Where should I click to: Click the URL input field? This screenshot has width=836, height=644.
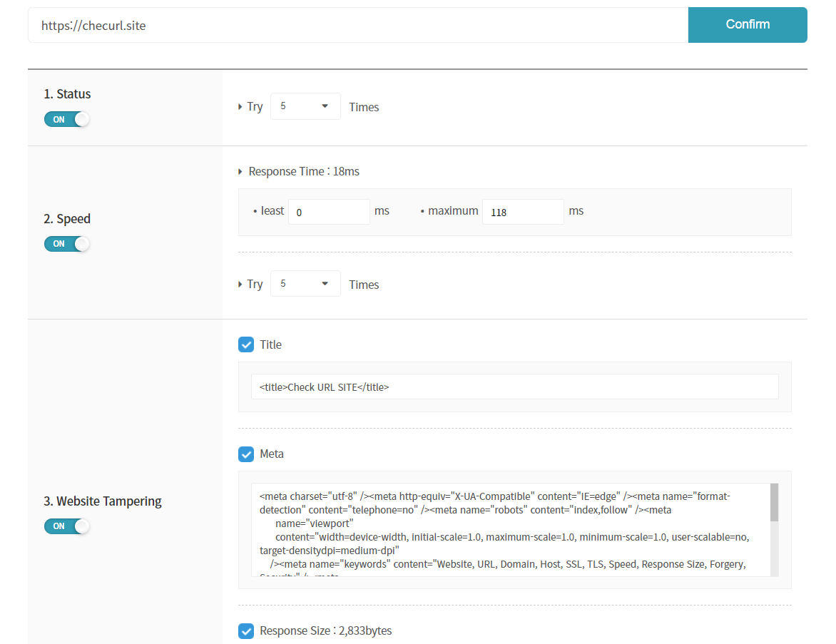click(357, 26)
